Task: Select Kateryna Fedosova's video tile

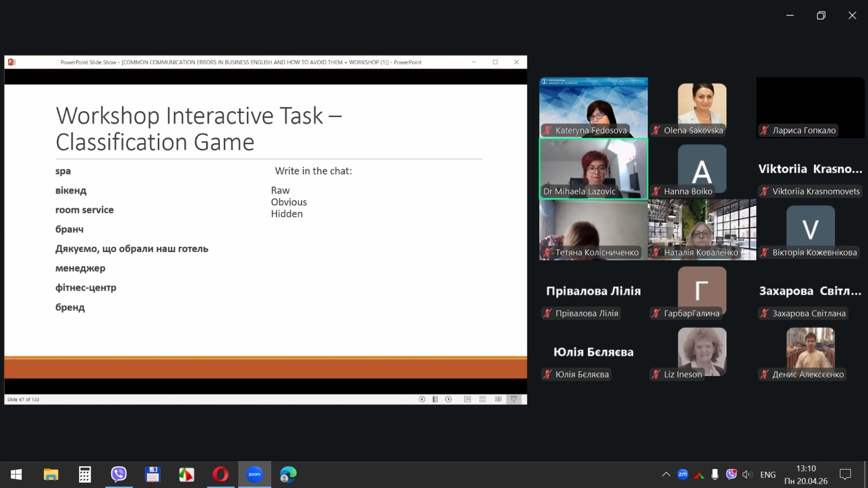Action: click(593, 107)
